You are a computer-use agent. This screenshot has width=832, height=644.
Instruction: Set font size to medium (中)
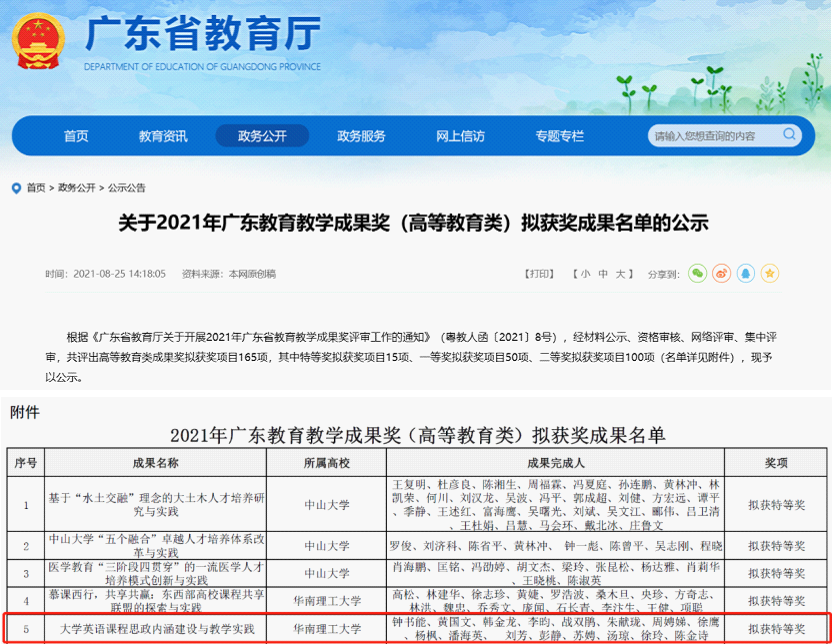pos(604,274)
